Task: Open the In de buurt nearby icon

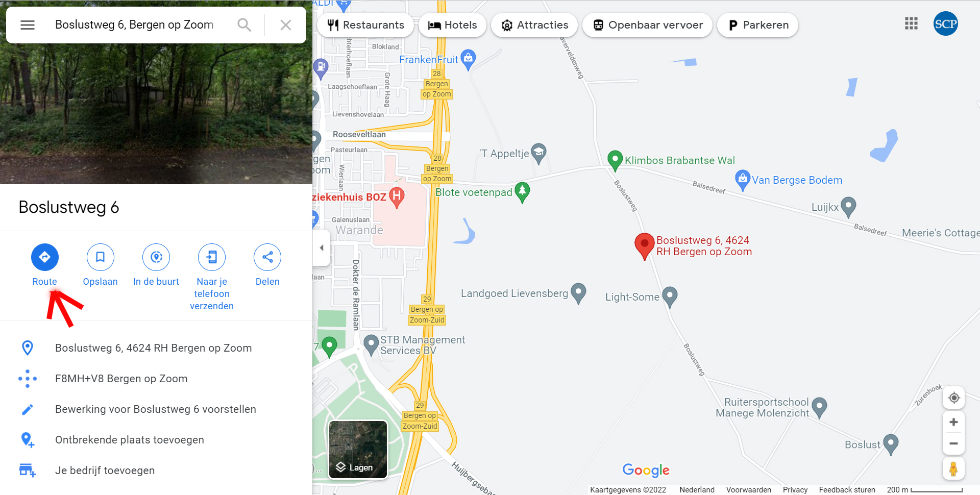Action: (156, 257)
